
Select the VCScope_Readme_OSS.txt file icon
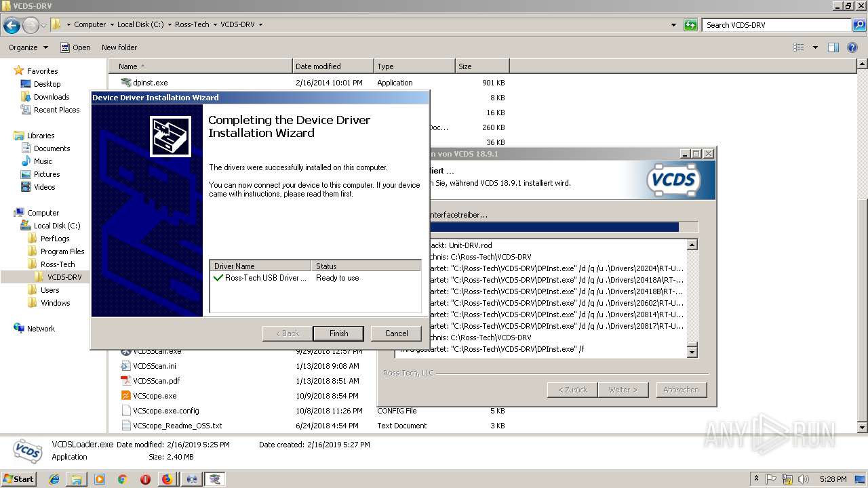pos(125,426)
